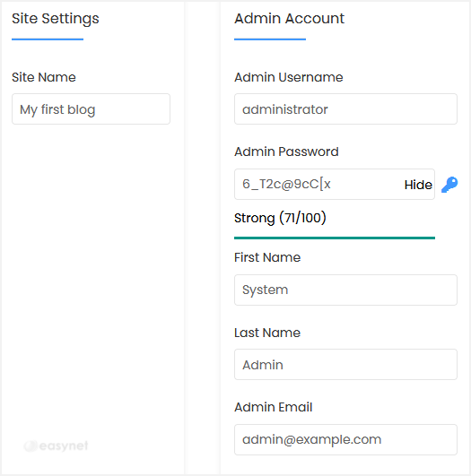Focus the Admin Email input field

tap(345, 439)
